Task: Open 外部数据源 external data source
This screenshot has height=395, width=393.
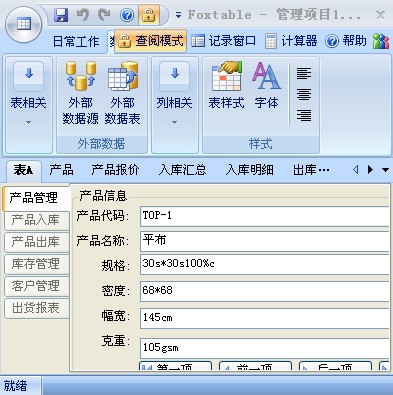Action: 80,93
